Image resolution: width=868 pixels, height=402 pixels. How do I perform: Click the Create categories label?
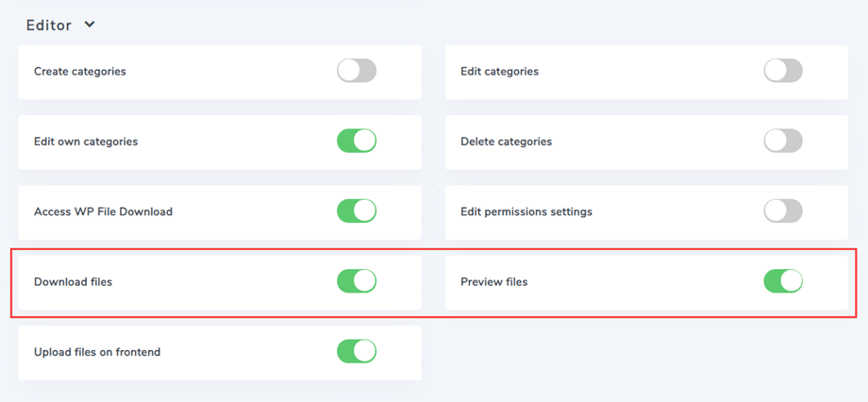coord(80,71)
